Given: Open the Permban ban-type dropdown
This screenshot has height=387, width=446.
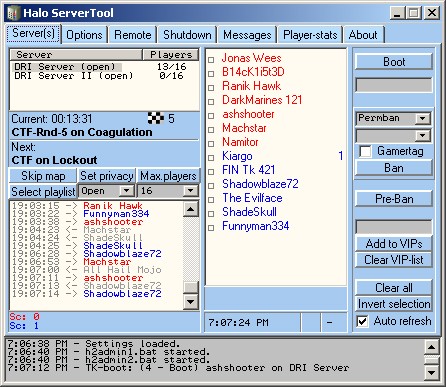Looking at the screenshot, I should coord(422,118).
